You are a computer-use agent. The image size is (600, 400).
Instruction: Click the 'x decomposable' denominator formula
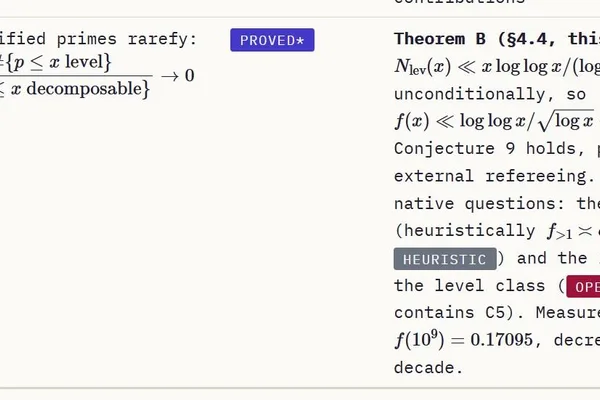click(x=75, y=89)
